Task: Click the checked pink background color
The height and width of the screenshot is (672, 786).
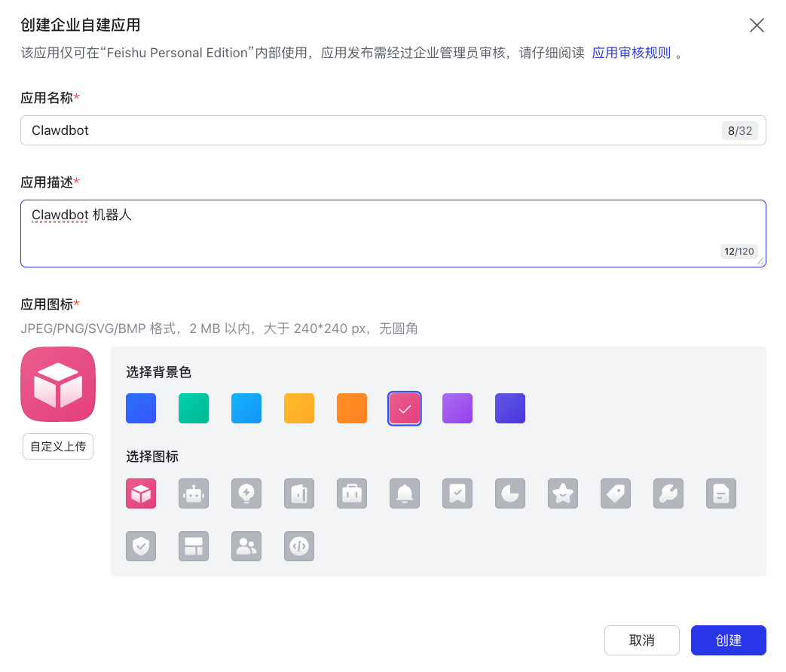Action: pos(405,408)
